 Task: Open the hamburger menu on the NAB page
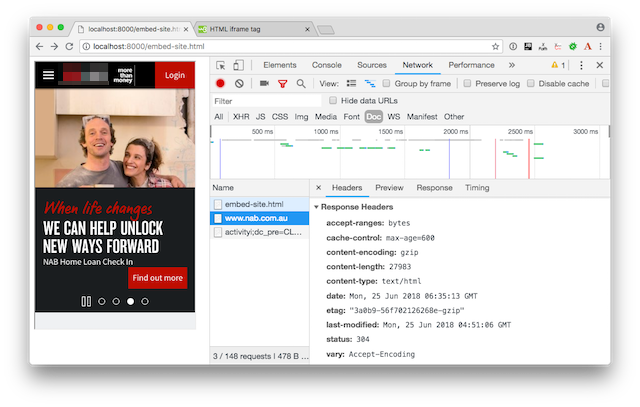point(49,75)
